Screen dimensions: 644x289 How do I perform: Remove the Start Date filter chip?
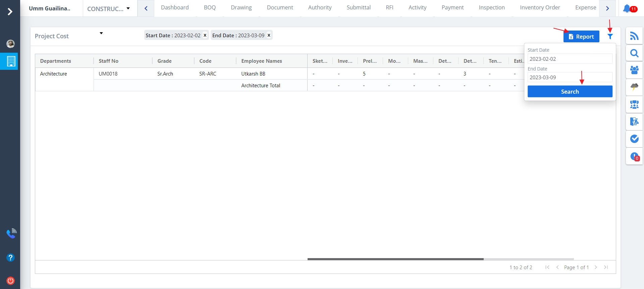[x=205, y=35]
